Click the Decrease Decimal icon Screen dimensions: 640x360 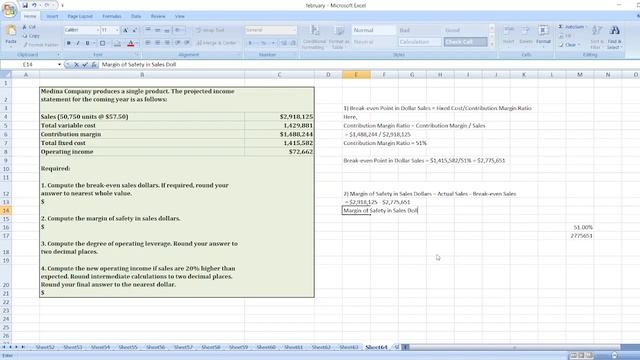click(x=293, y=43)
